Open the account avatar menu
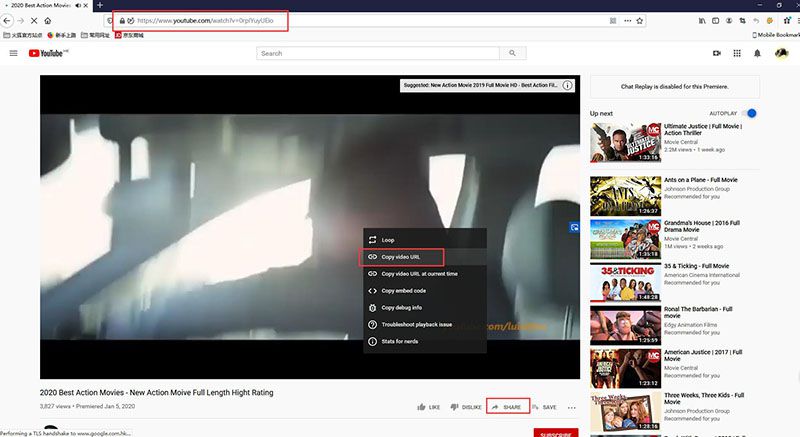800x437 pixels. coord(781,53)
